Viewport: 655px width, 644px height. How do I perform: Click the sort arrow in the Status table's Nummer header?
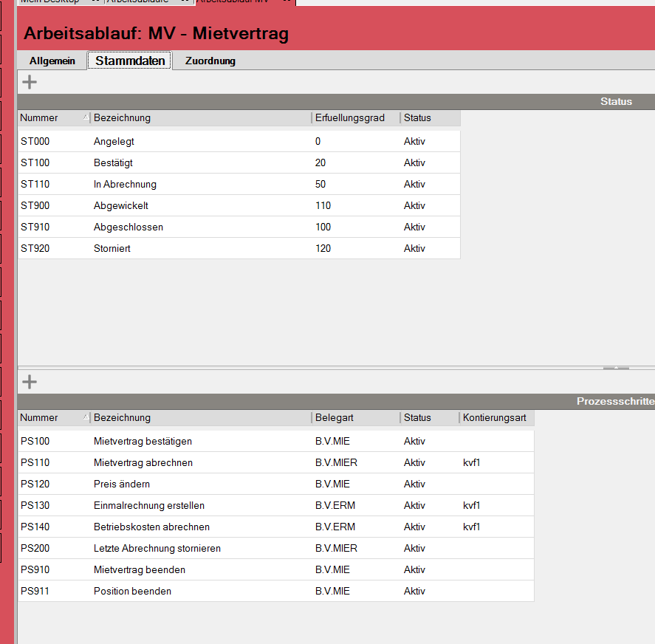pyautogui.click(x=85, y=117)
